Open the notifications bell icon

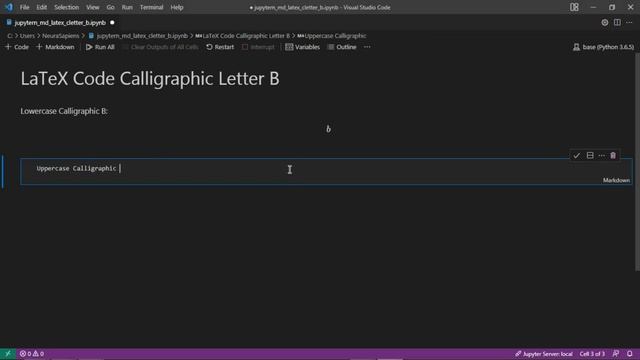tap(630, 354)
